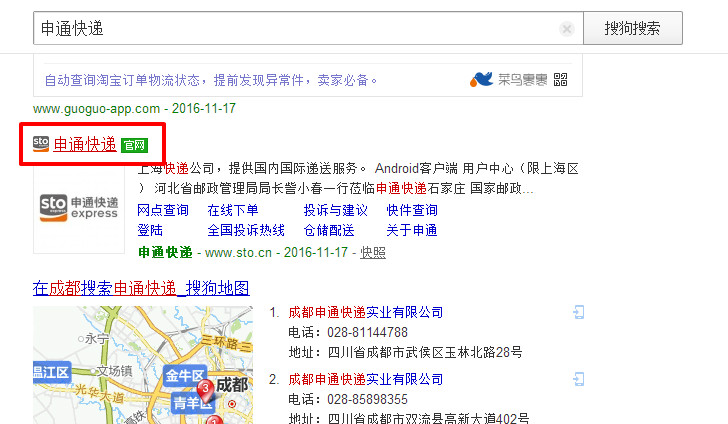Show the QR code icon beside 菜鸟裹裹

point(560,80)
